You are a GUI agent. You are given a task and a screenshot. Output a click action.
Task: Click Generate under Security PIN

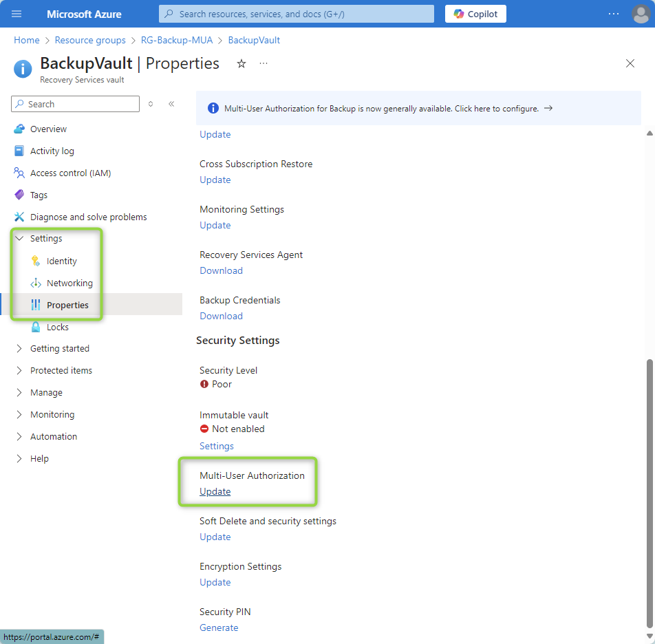(x=219, y=627)
